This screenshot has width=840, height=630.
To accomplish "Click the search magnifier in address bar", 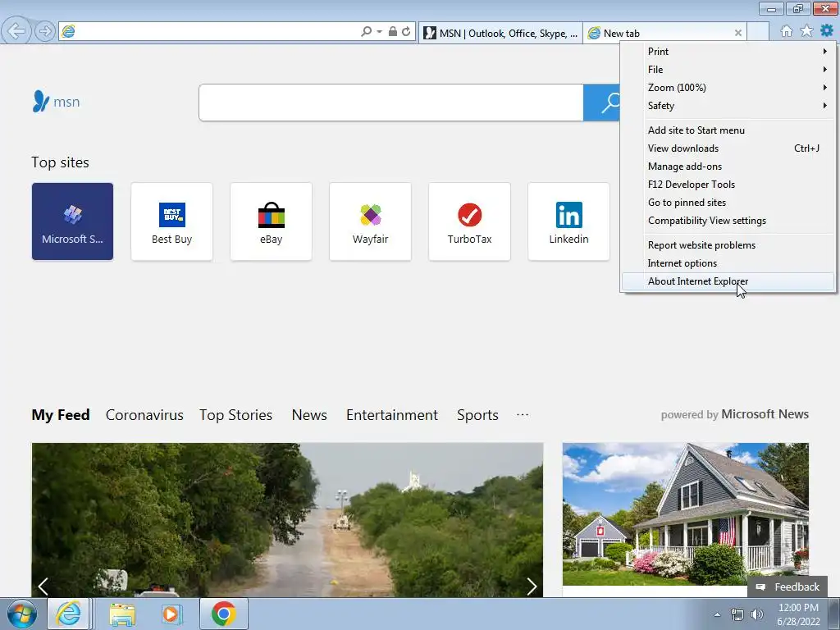I will (366, 32).
